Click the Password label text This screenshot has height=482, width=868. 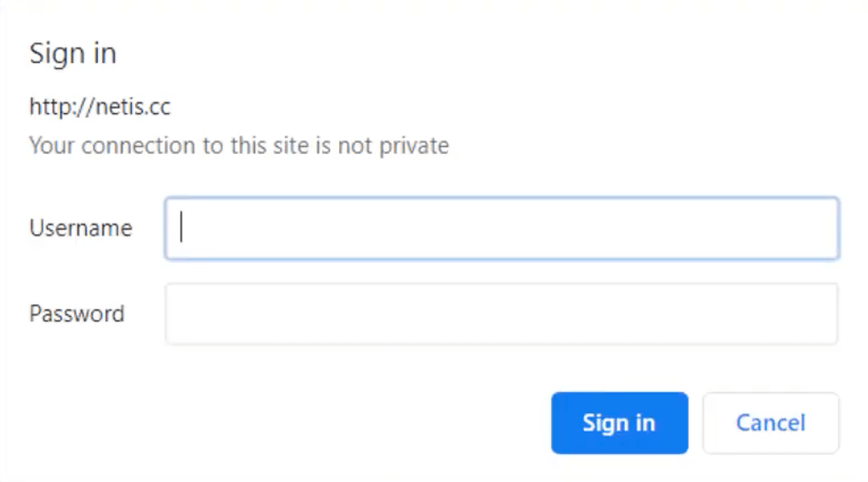point(77,314)
